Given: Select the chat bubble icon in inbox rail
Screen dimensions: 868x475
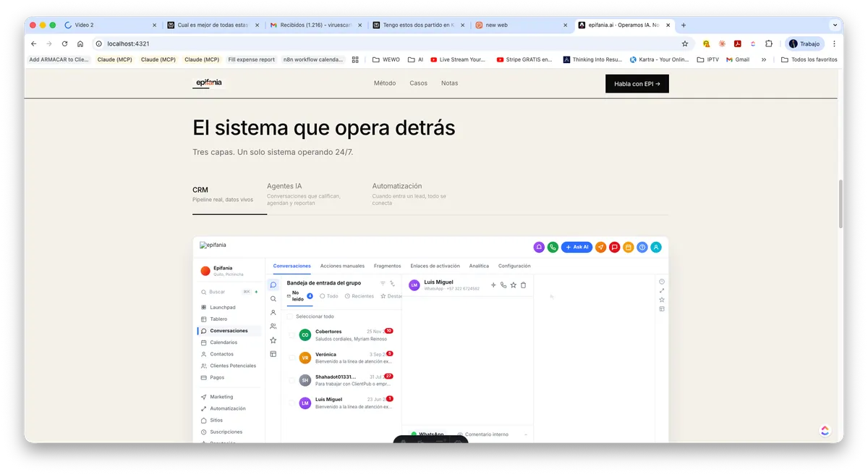Looking at the screenshot, I should pos(273,285).
